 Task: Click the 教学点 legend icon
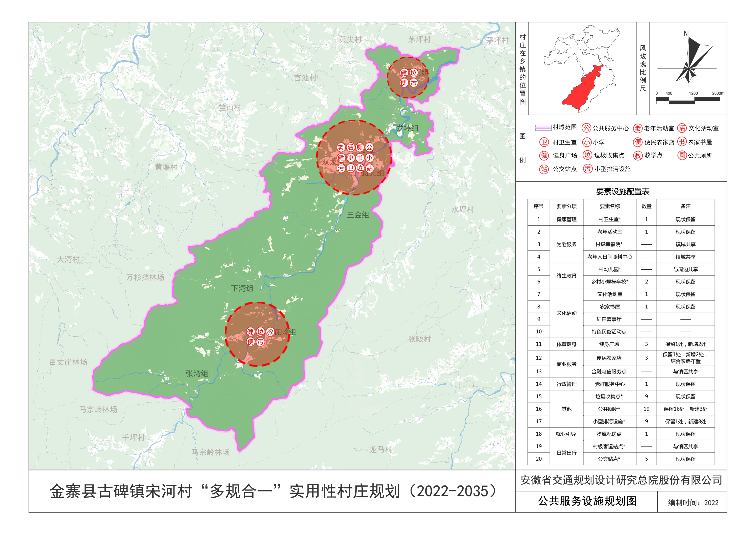[638, 155]
